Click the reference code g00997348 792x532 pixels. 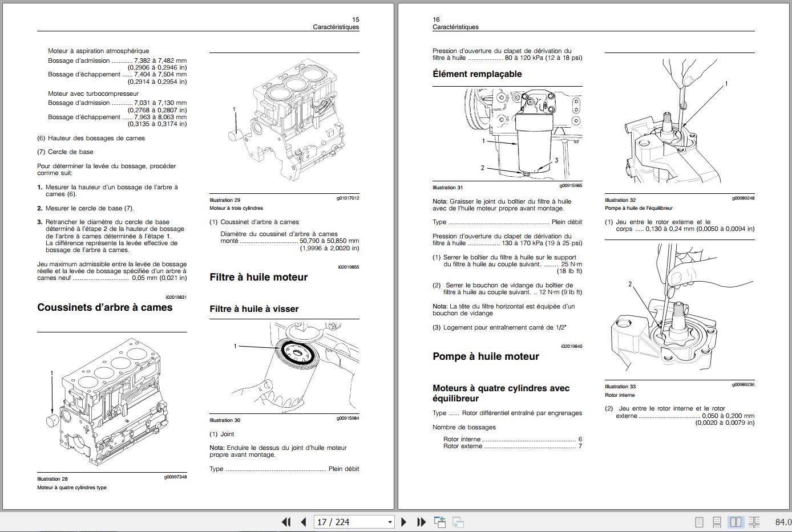point(175,477)
